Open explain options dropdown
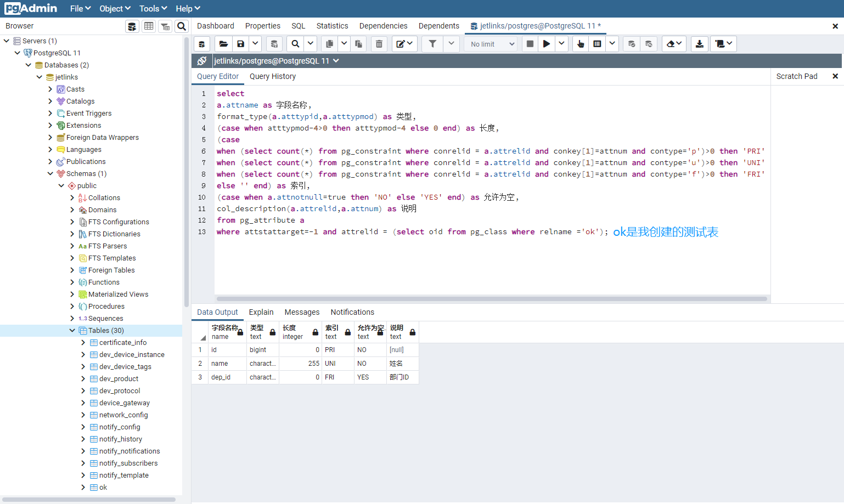The image size is (844, 504). (612, 44)
